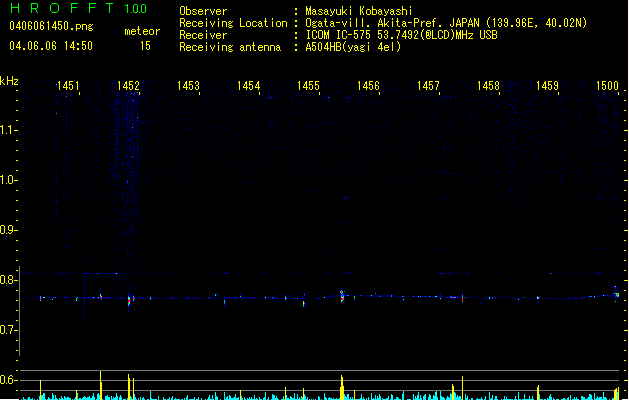Click the 1457 time axis marker
Screen dimensions: 629x400
pos(428,86)
